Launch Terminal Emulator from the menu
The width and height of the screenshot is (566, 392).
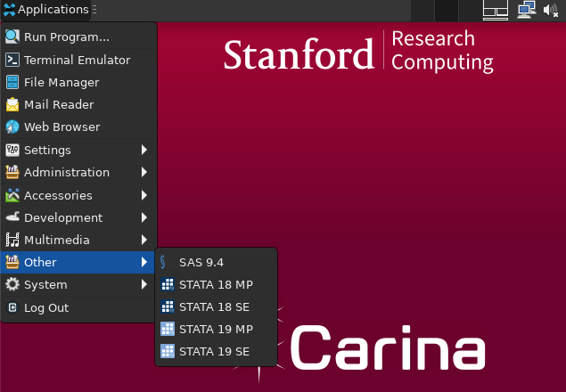[x=78, y=60]
